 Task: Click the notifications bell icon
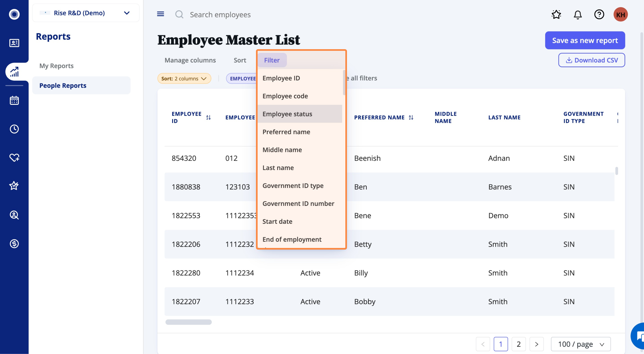coord(578,15)
